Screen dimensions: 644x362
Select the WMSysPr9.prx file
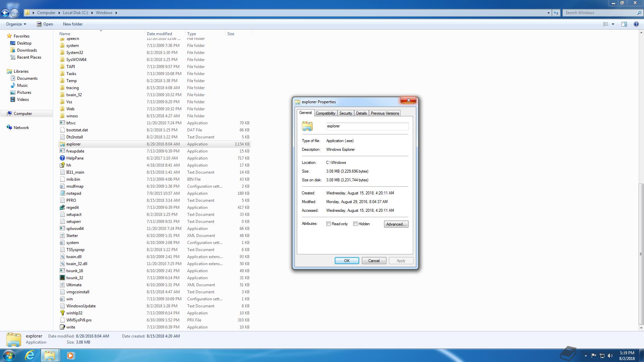tap(154, 320)
